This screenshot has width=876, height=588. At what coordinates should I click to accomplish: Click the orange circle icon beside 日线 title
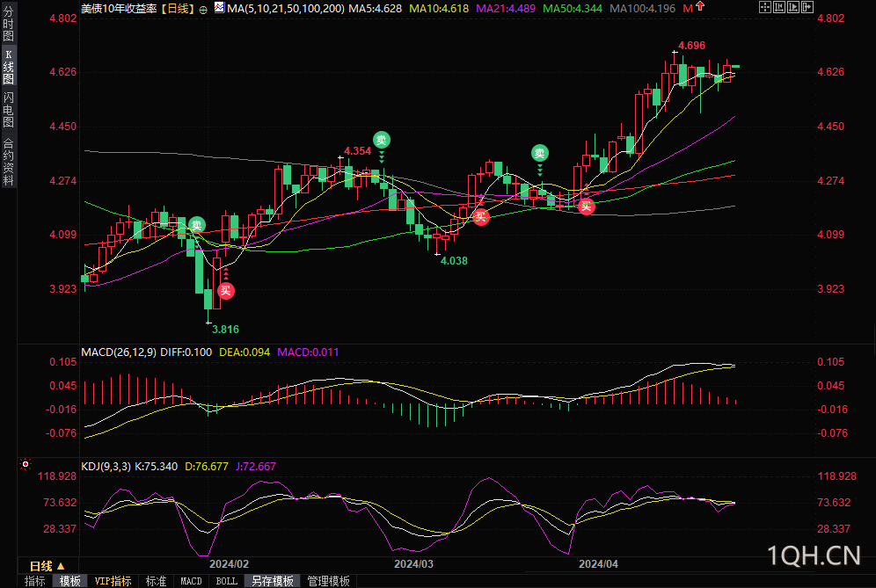pos(203,10)
